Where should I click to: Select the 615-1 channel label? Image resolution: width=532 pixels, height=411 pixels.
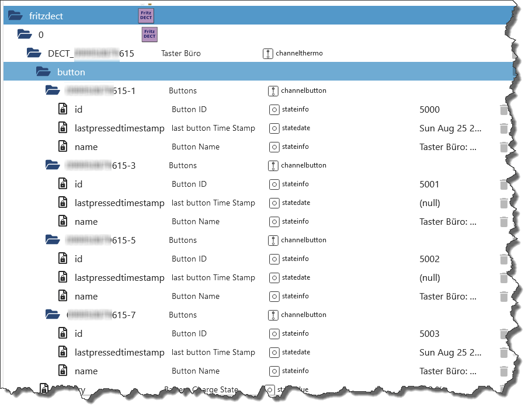(x=100, y=90)
